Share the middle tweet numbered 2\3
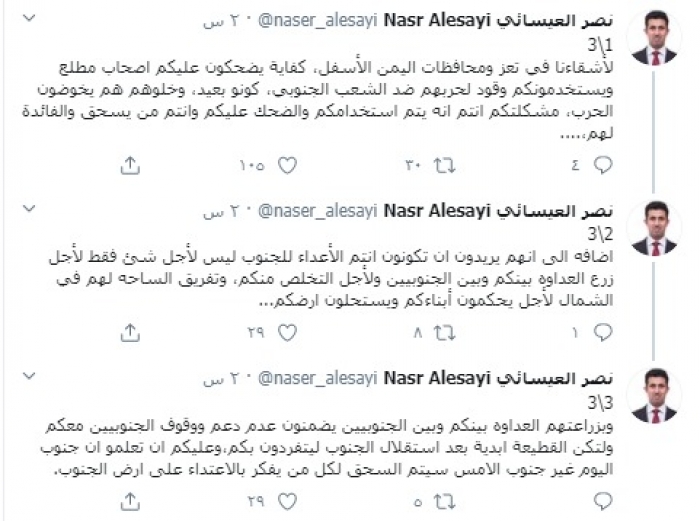This screenshot has height=521, width=700. (130, 330)
